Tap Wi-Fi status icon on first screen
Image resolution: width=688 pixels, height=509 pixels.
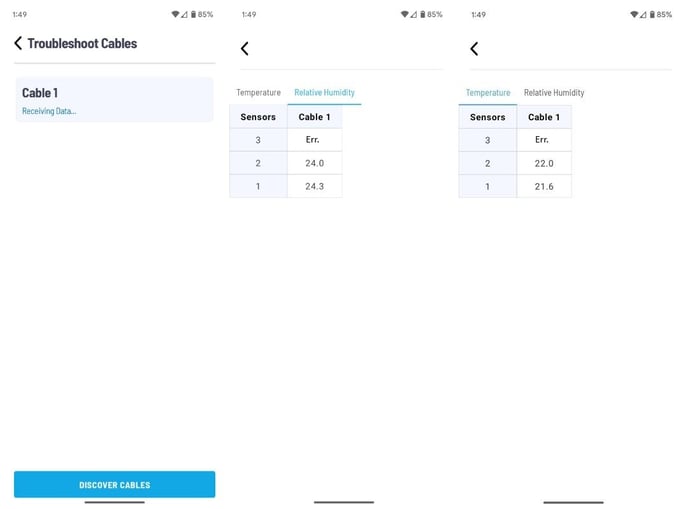click(175, 14)
